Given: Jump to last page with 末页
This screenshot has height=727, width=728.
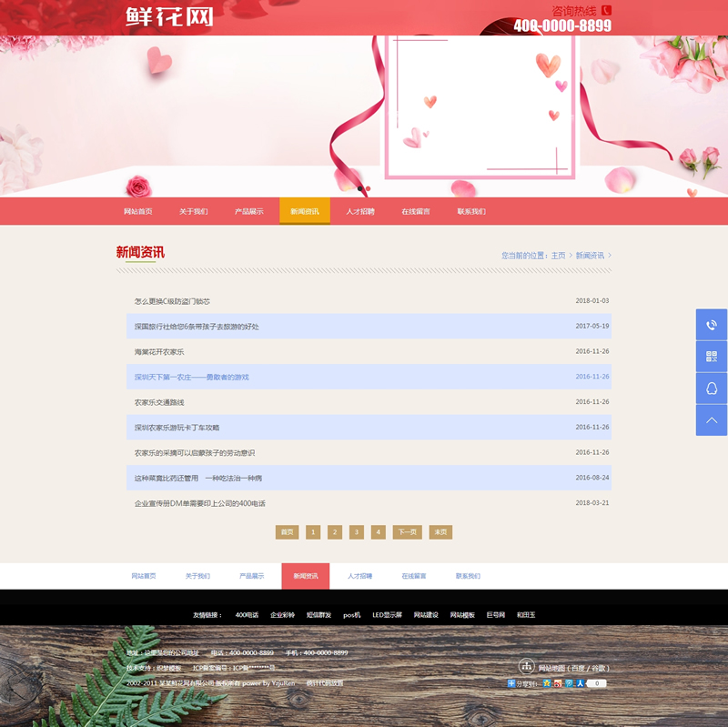Looking at the screenshot, I should tap(440, 532).
